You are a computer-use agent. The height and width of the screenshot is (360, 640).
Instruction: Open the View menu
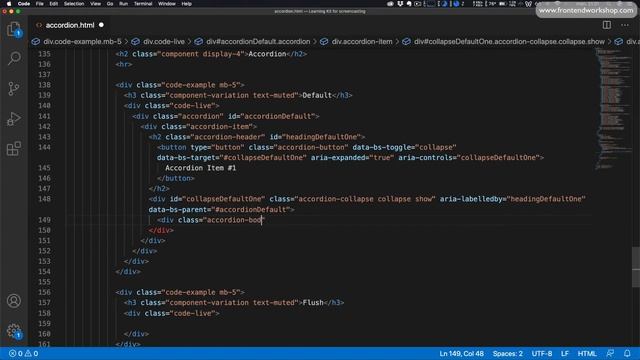[x=96, y=4]
